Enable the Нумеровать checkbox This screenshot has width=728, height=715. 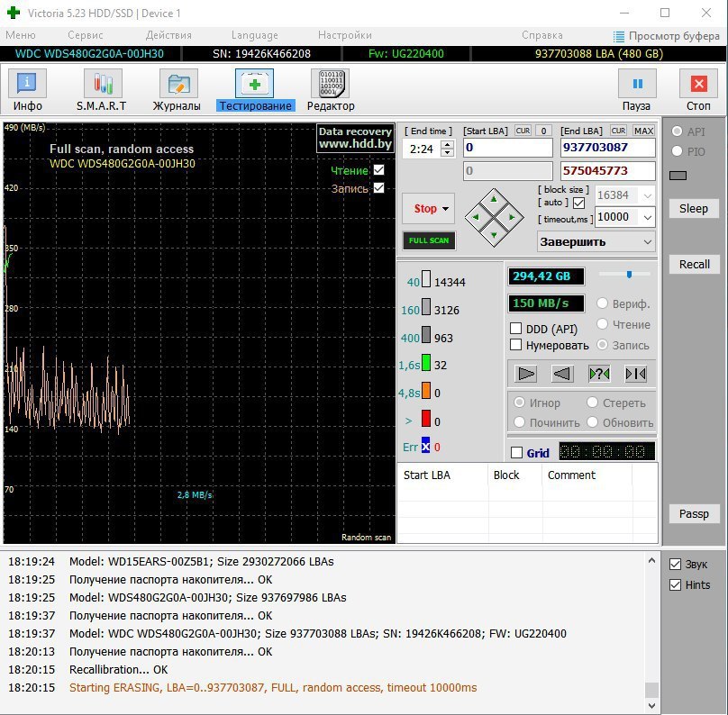515,345
